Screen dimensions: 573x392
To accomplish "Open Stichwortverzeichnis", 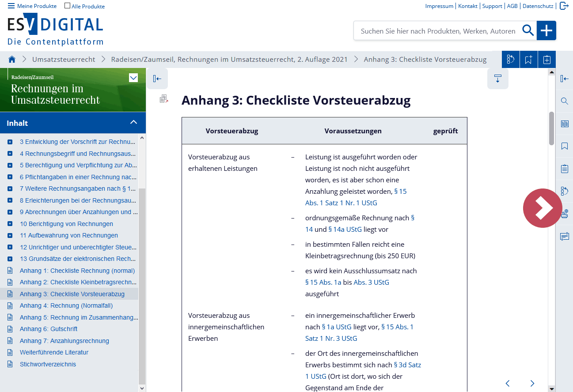I will pyautogui.click(x=48, y=364).
